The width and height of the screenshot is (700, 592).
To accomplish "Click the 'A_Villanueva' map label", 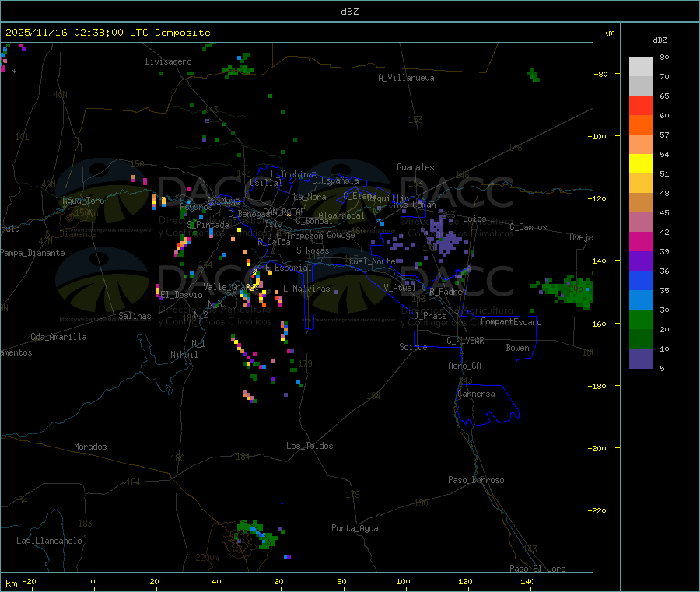I will [406, 78].
